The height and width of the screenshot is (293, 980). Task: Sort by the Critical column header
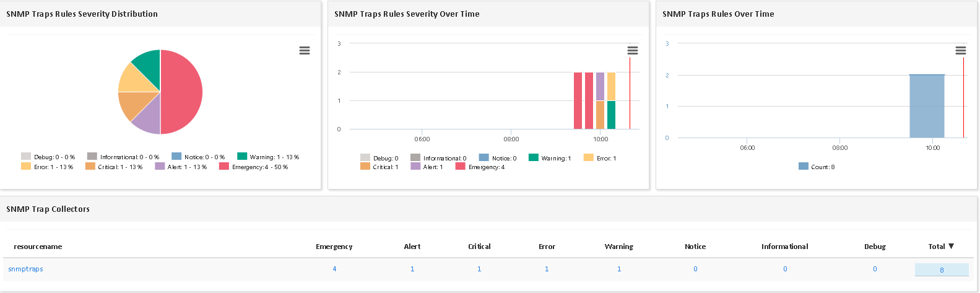click(x=479, y=247)
